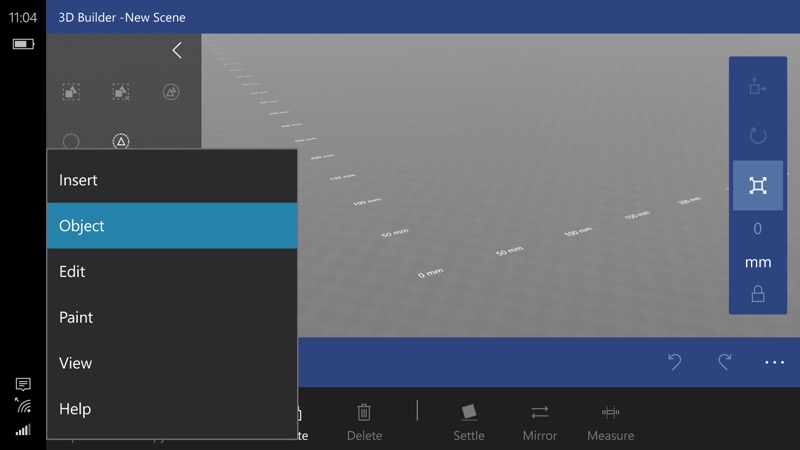
Task: Open the Edit menu item
Action: click(x=172, y=271)
